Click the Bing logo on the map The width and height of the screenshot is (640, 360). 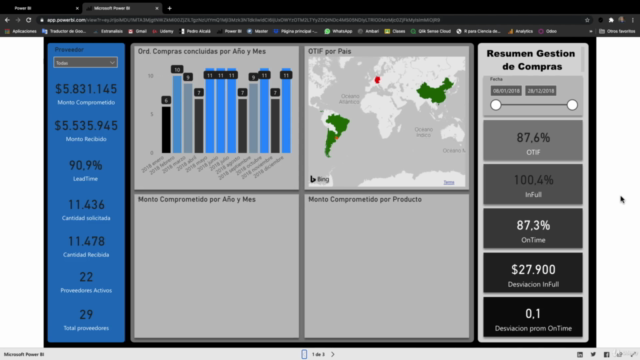click(320, 179)
